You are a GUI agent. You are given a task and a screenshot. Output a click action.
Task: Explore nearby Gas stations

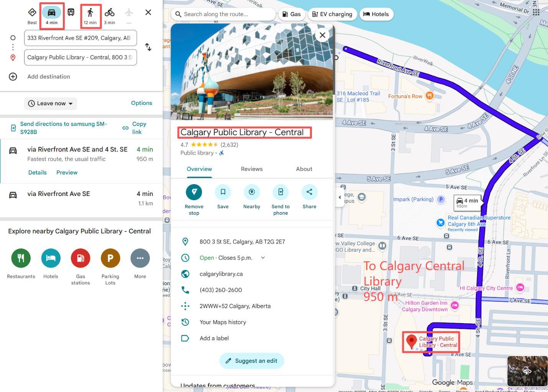click(x=80, y=267)
